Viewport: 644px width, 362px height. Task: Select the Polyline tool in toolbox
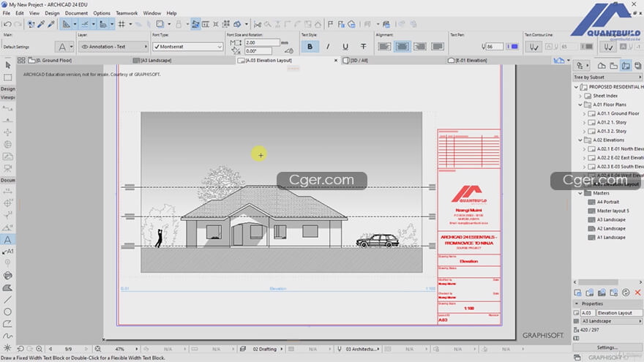[7, 324]
